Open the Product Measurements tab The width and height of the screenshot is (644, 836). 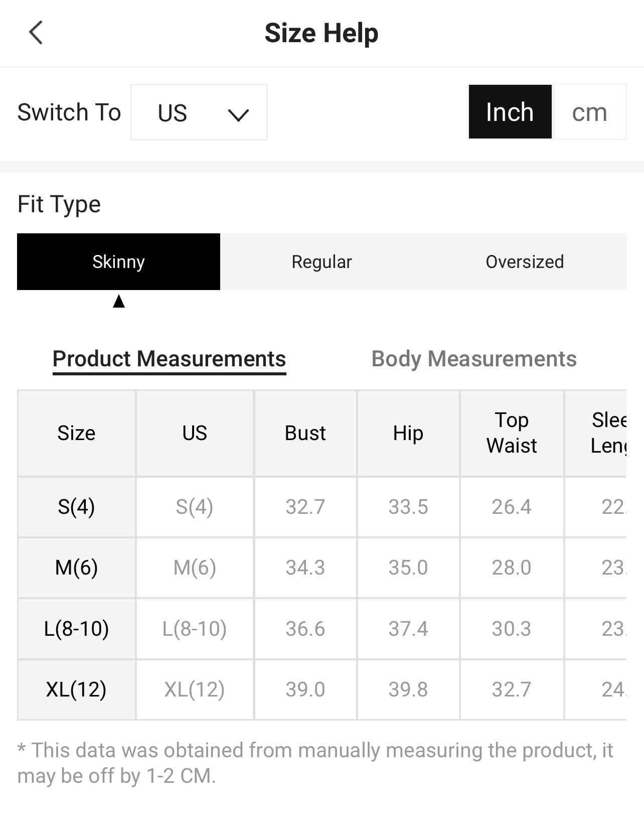[170, 359]
